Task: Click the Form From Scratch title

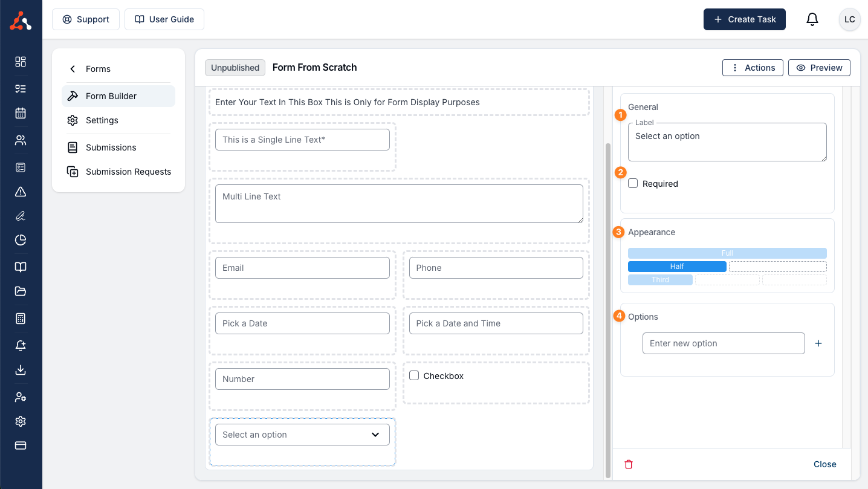Action: coord(314,68)
